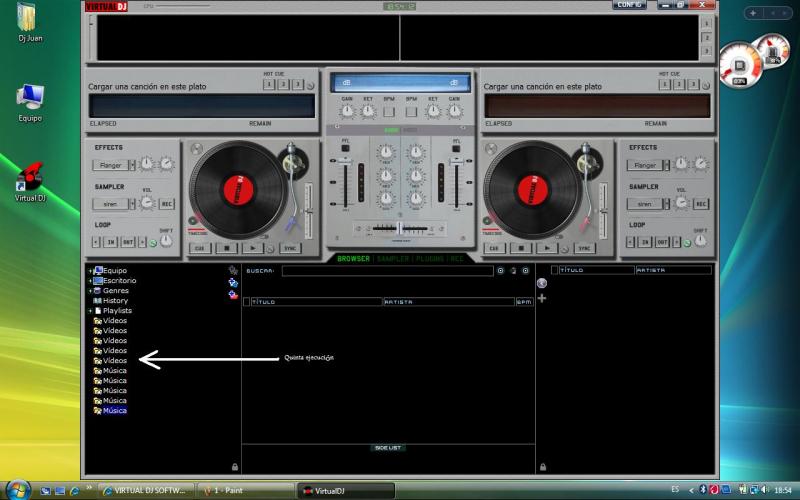Expand the Equipo tree node
This screenshot has width=800, height=500.
[x=90, y=271]
